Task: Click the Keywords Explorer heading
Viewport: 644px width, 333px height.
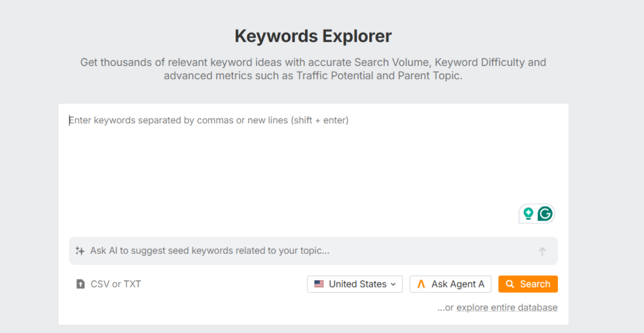Action: (313, 36)
